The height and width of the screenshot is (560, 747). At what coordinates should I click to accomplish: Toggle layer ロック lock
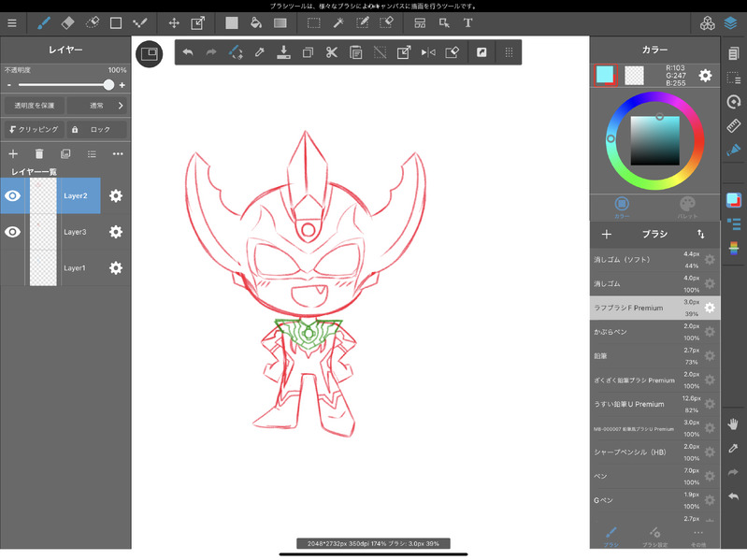(96, 129)
